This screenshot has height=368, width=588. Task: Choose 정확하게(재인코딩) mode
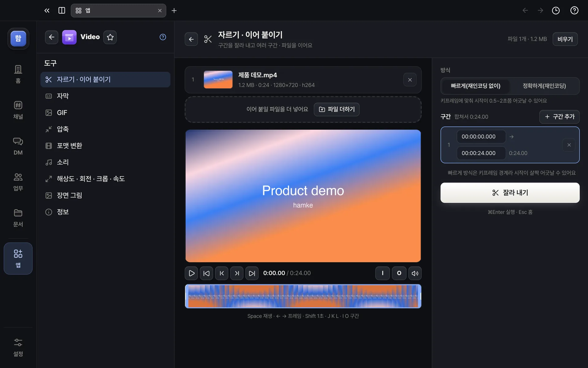544,86
